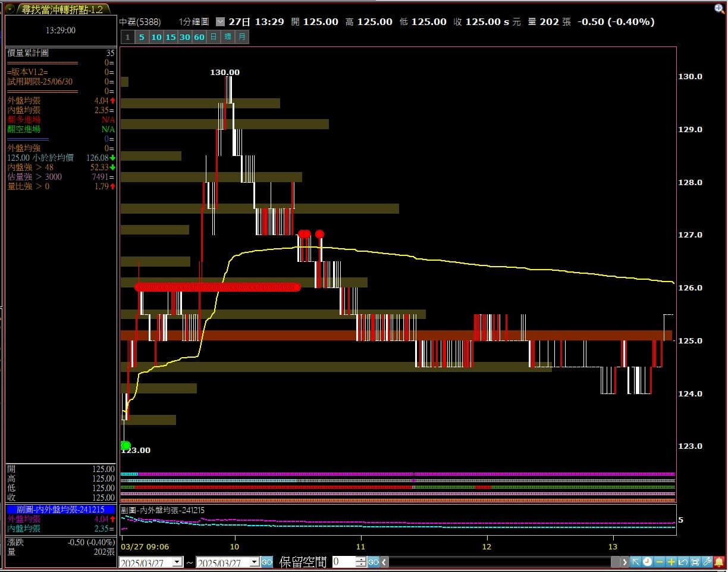Open settings with the wrench icon

pyautogui.click(x=707, y=562)
